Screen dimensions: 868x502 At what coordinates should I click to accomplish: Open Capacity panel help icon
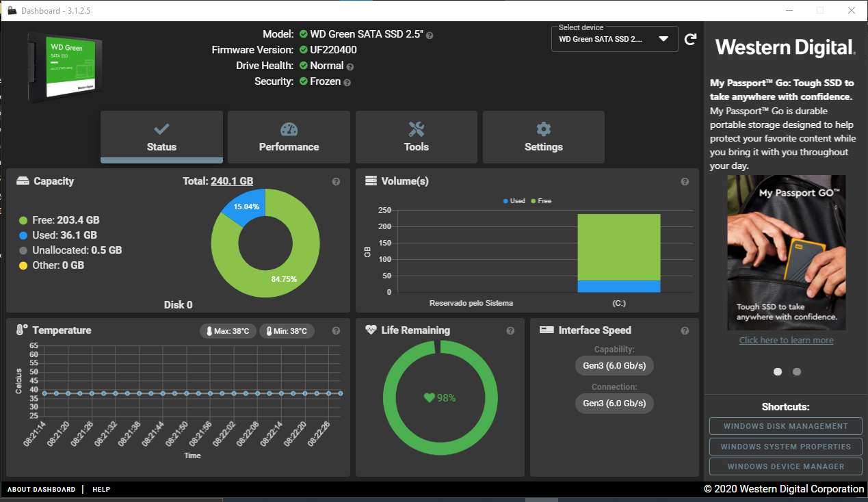[x=336, y=182]
